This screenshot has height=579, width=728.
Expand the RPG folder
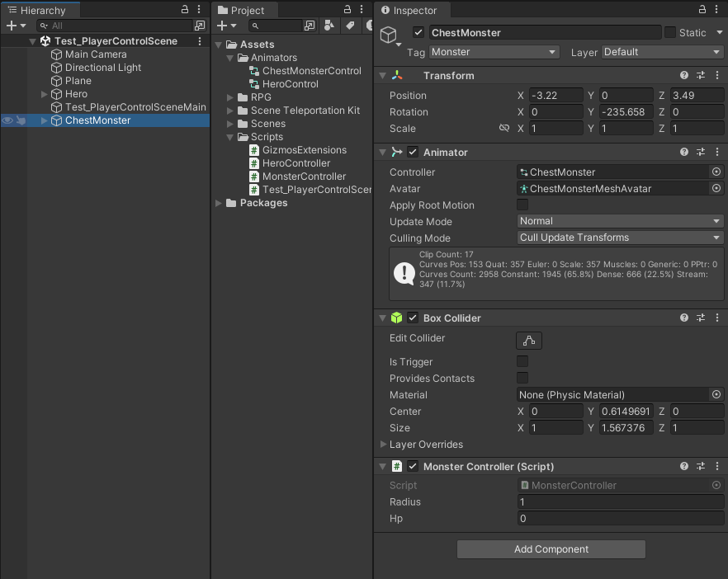(229, 97)
